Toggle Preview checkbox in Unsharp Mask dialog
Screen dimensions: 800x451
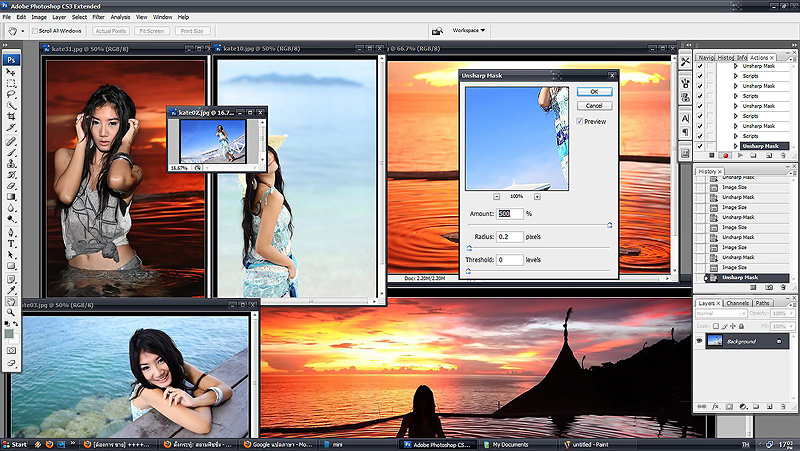[580, 121]
